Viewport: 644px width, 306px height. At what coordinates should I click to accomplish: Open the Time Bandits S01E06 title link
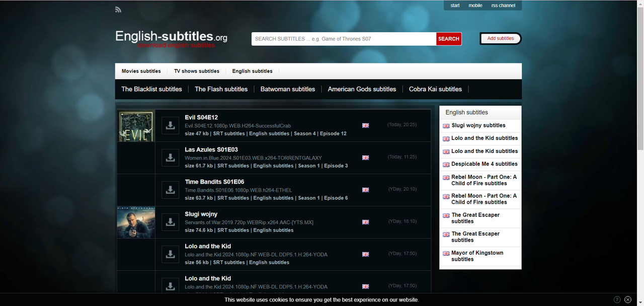pos(213,182)
